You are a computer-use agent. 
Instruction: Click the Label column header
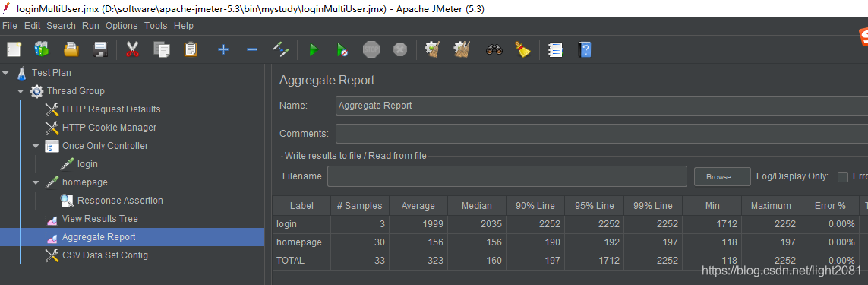(301, 206)
